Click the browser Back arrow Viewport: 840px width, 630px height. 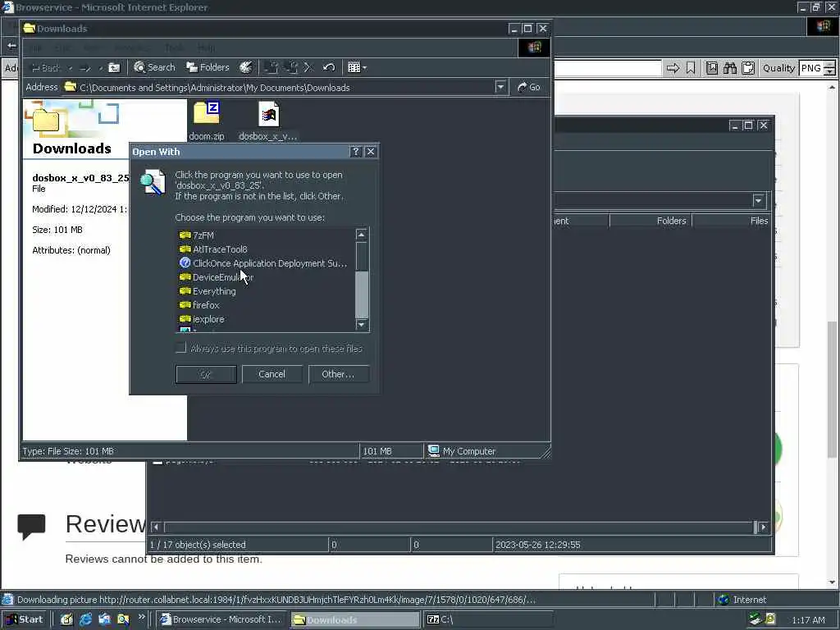11,47
